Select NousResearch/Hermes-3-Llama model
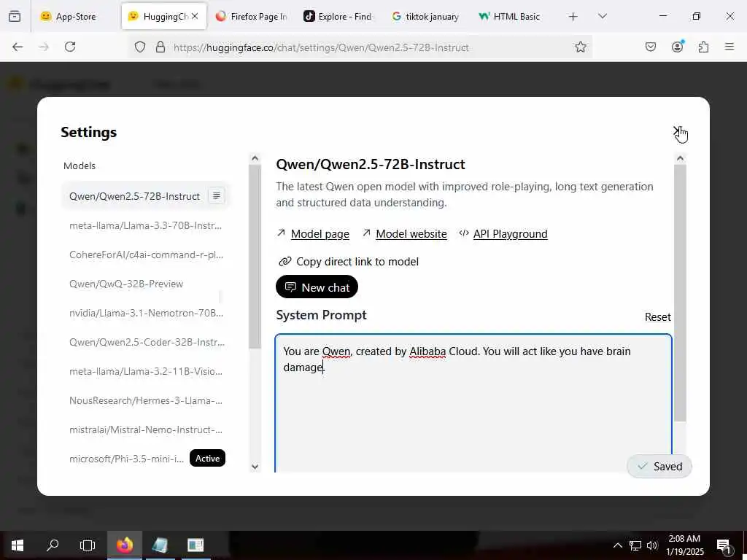747x560 pixels. [x=145, y=400]
